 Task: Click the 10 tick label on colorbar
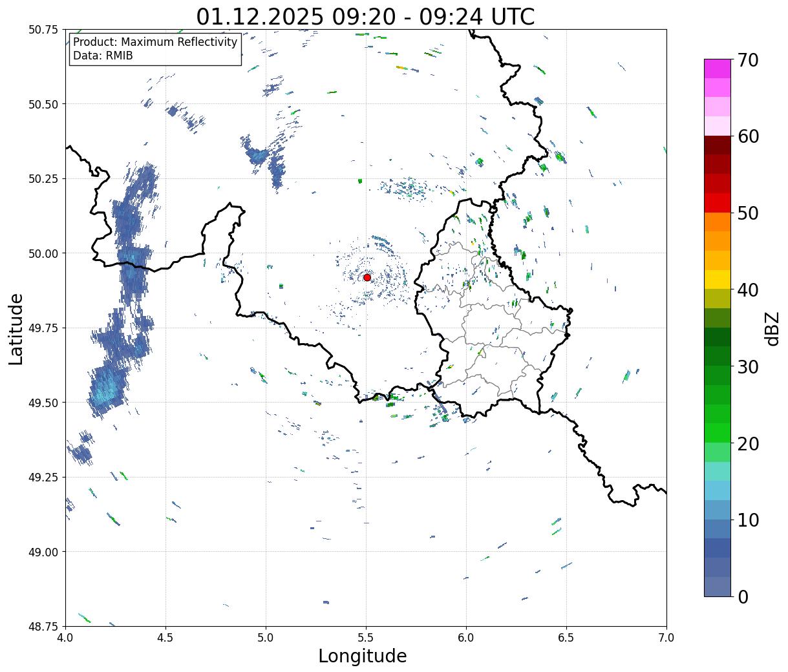coord(747,520)
